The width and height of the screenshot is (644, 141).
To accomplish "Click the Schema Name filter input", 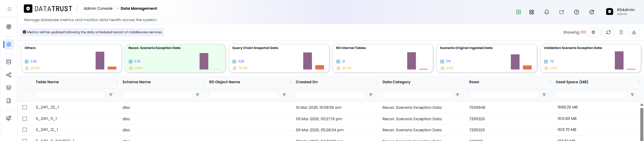I will (157, 95).
